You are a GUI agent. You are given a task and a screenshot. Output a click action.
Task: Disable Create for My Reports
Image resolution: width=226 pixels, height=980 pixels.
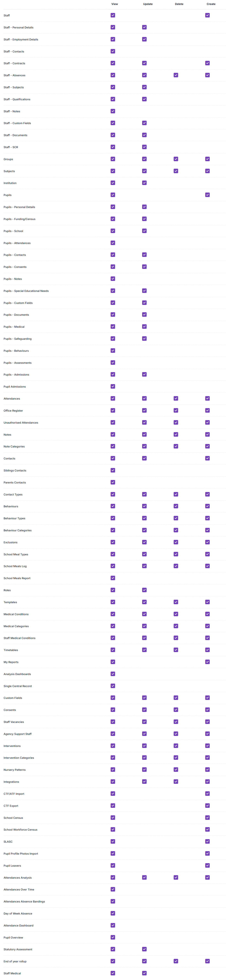207,662
